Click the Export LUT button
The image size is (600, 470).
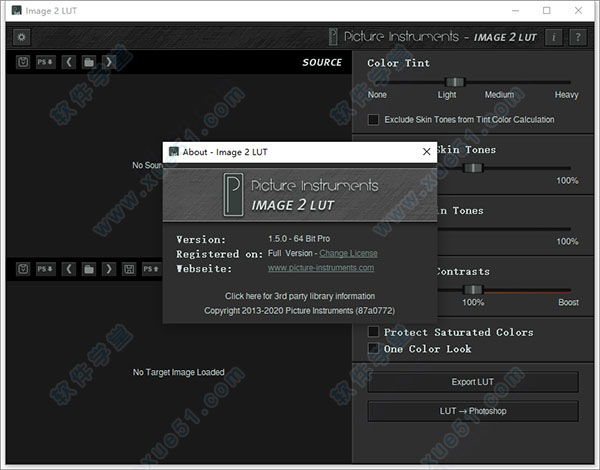(x=473, y=382)
